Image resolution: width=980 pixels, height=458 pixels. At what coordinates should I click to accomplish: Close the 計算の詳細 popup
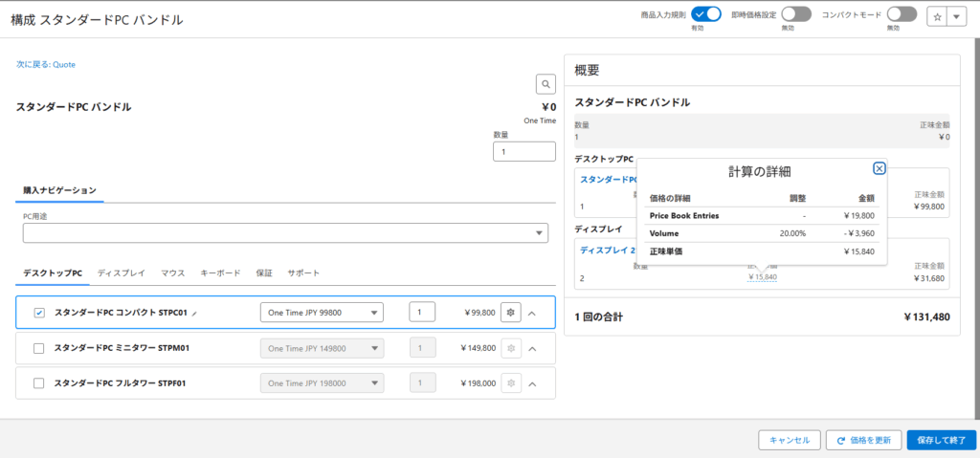[x=879, y=168]
